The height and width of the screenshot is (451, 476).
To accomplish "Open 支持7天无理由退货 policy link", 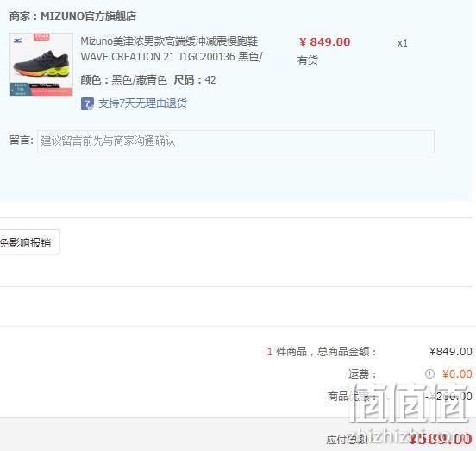I will 142,103.
